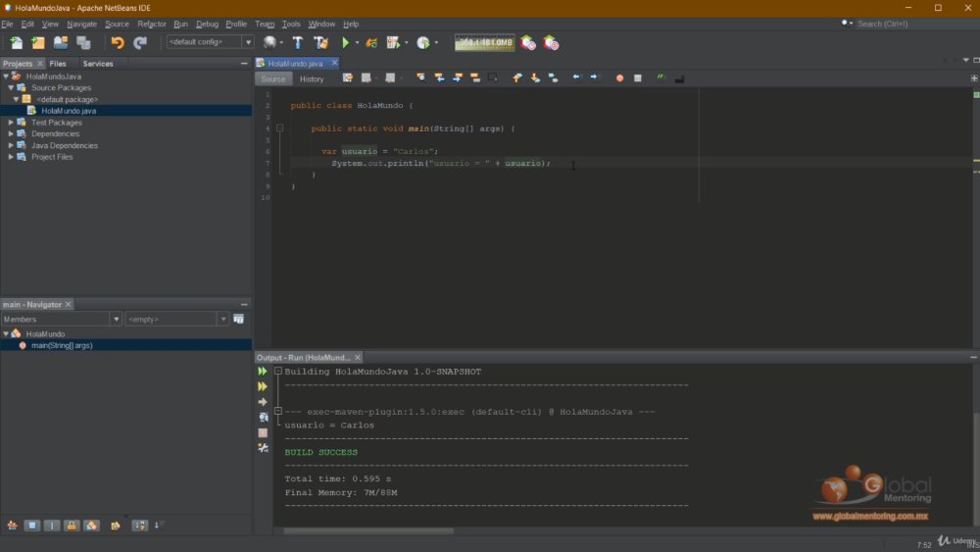
Task: Click the Next Bookmark icon
Action: 535,78
